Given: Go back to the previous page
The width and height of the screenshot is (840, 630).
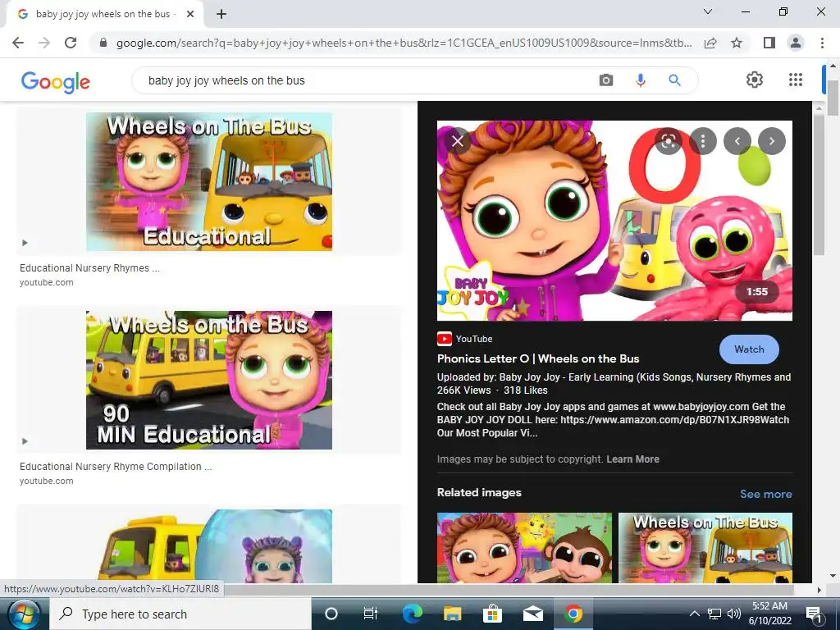Looking at the screenshot, I should 18,43.
